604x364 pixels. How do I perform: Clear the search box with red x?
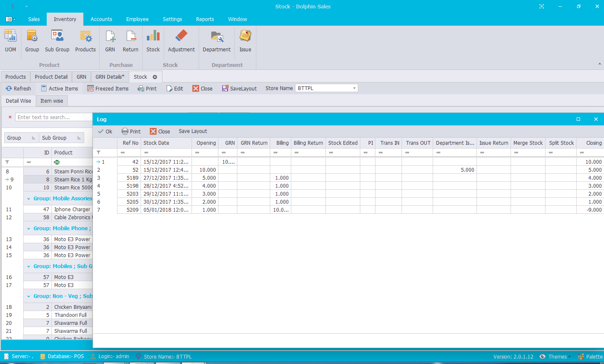click(x=10, y=117)
